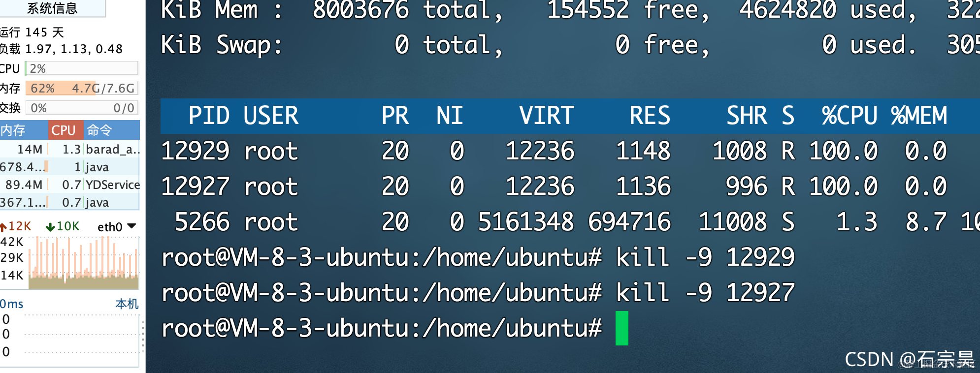Click the 4.7G/7.6G memory amount text

[x=103, y=88]
